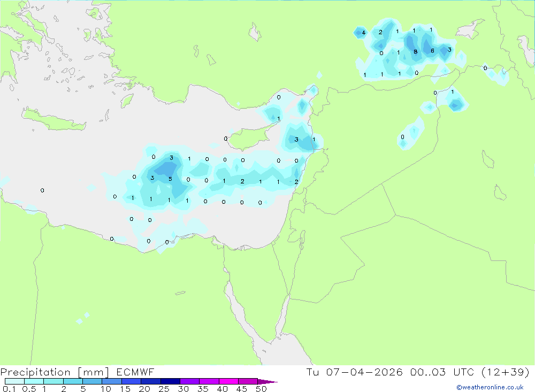Viewport: 535px width, 392px height.
Task: Click the "Precipitation [mm]" title text
Action: coord(55,372)
